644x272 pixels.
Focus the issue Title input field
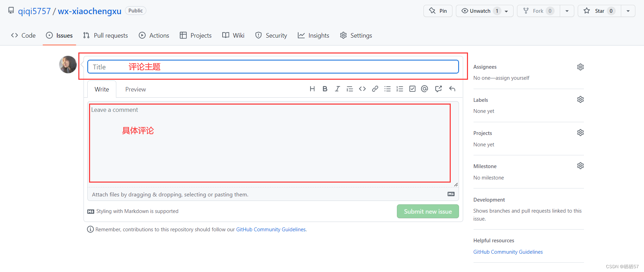click(x=273, y=67)
